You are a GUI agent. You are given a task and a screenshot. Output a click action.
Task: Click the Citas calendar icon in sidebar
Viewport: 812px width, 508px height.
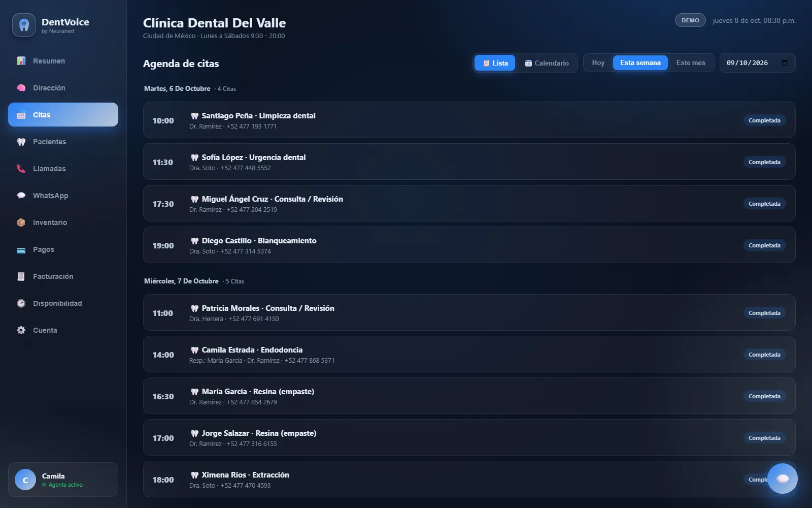coord(21,115)
